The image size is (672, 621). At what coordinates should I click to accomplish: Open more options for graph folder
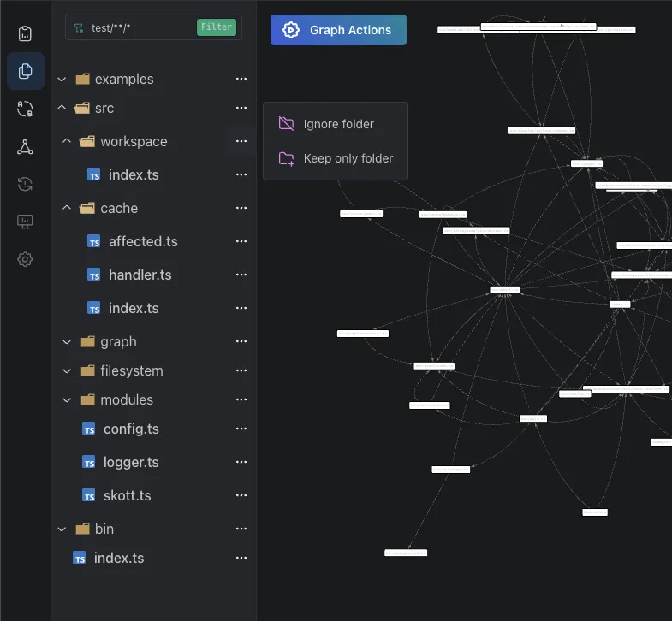241,342
